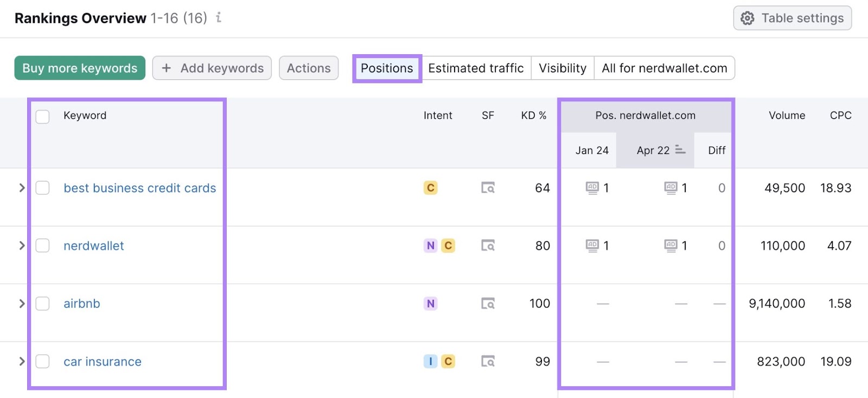Screen dimensions: 868x398
Task: Expand the best business credit cards row
Action: 22,188
